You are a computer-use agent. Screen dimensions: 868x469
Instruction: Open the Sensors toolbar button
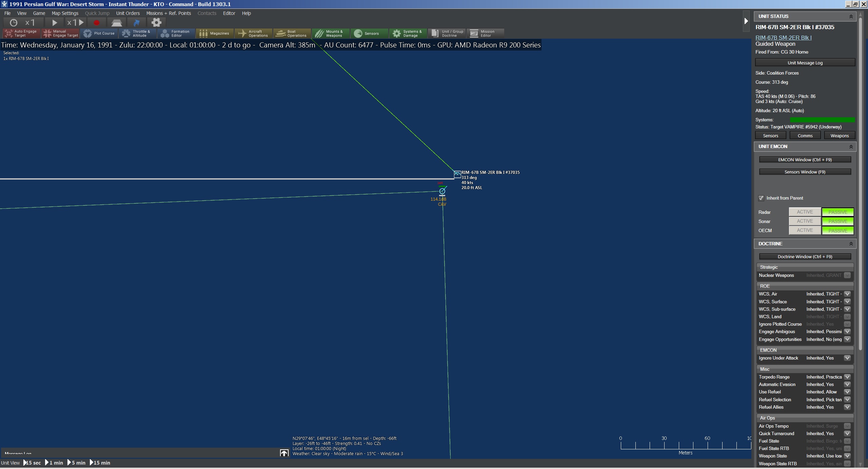(x=367, y=33)
